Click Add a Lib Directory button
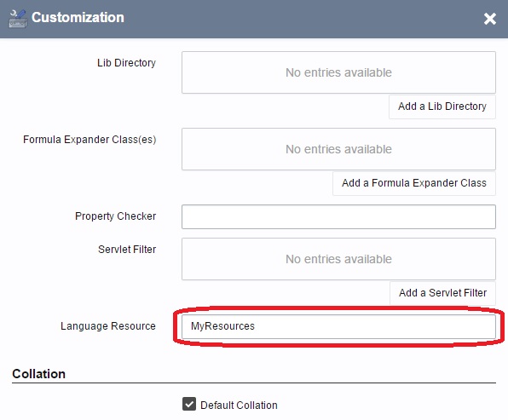 (x=442, y=106)
